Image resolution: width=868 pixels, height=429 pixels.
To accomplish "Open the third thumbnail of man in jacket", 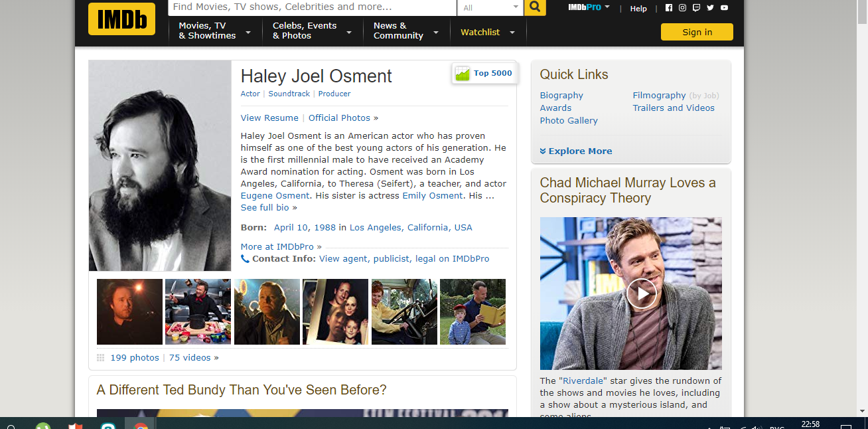I will click(267, 311).
